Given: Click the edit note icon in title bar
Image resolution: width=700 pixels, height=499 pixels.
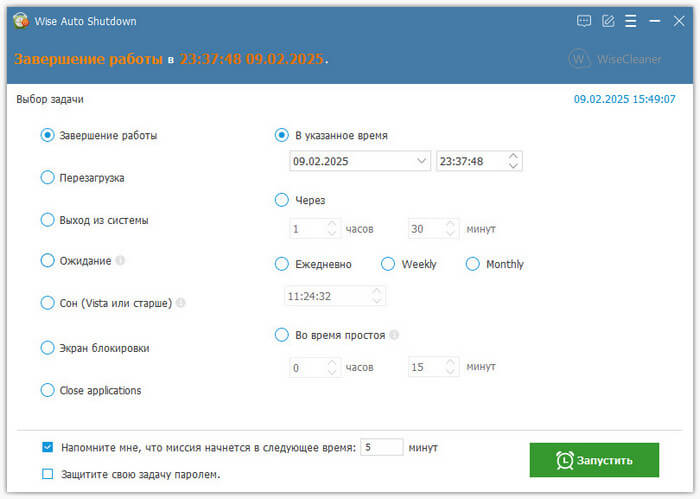Looking at the screenshot, I should click(x=608, y=21).
